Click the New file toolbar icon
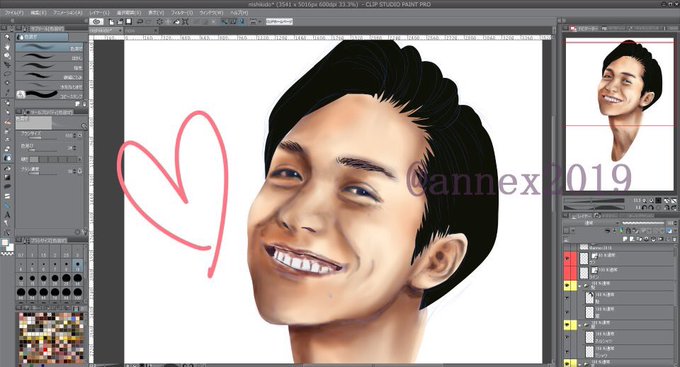This screenshot has height=367, width=680. click(x=112, y=21)
